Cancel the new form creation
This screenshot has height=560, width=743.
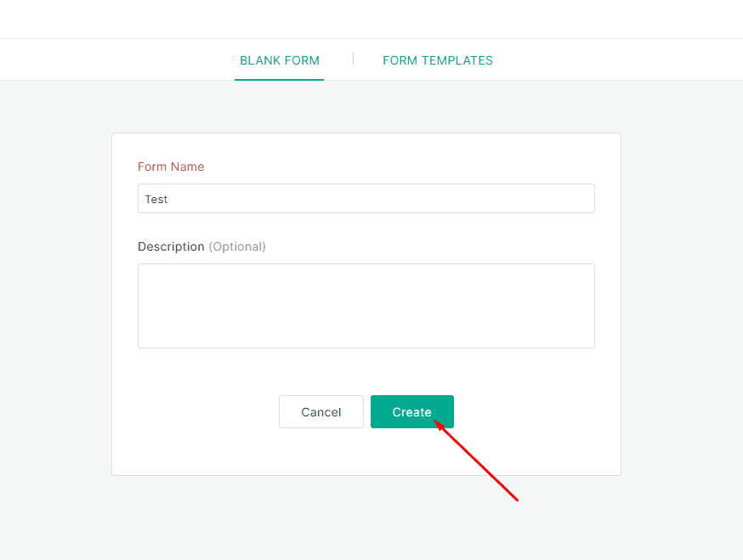[x=321, y=411]
